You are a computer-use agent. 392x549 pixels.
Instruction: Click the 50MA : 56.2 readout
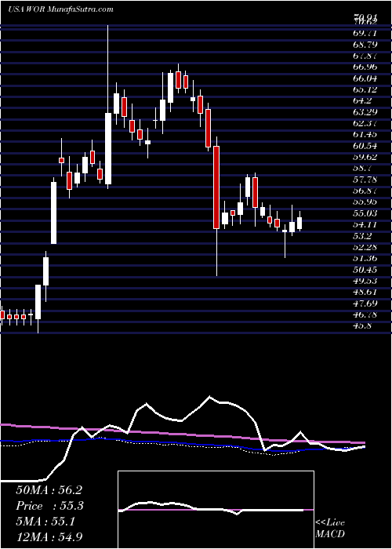point(49,490)
